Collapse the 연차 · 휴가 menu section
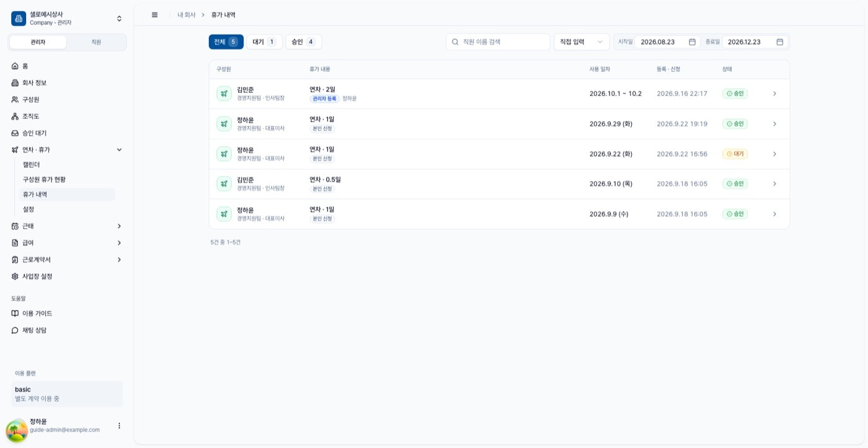This screenshot has width=868, height=448. point(119,149)
